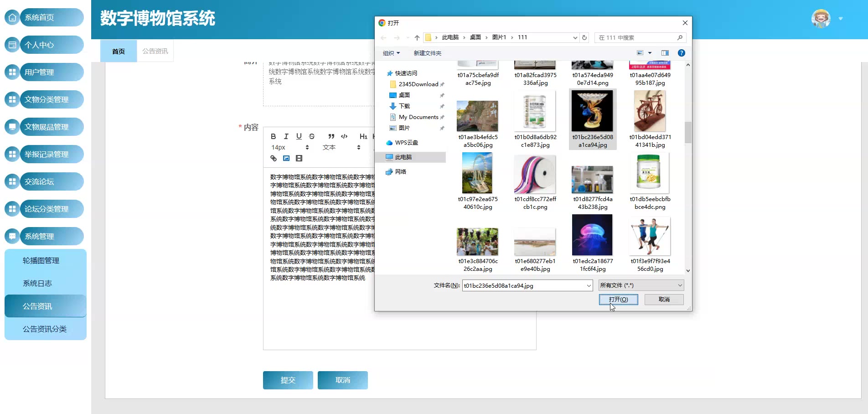Open help in the file dialog
Screen dimensions: 868x414
click(x=682, y=53)
